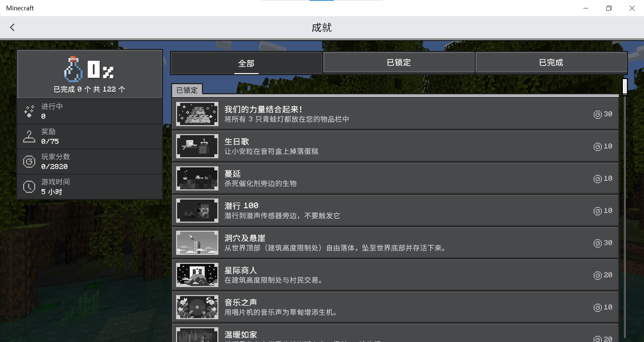This screenshot has height=342, width=644.
Task: Click the Minecraft window title
Action: click(x=20, y=8)
